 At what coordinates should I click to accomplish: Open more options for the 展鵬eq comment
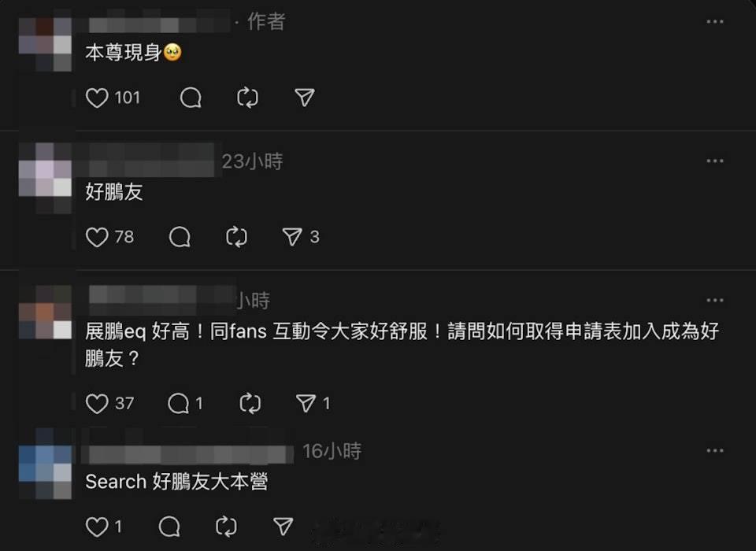pos(714,301)
